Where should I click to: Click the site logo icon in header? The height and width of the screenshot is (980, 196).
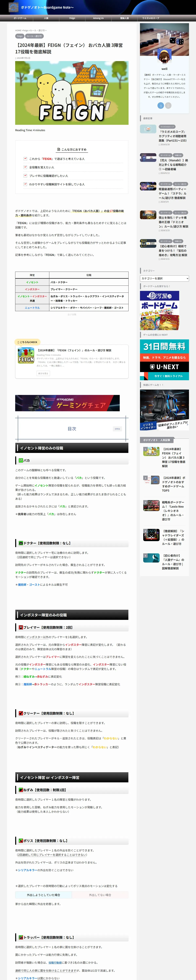pyautogui.click(x=13, y=7)
